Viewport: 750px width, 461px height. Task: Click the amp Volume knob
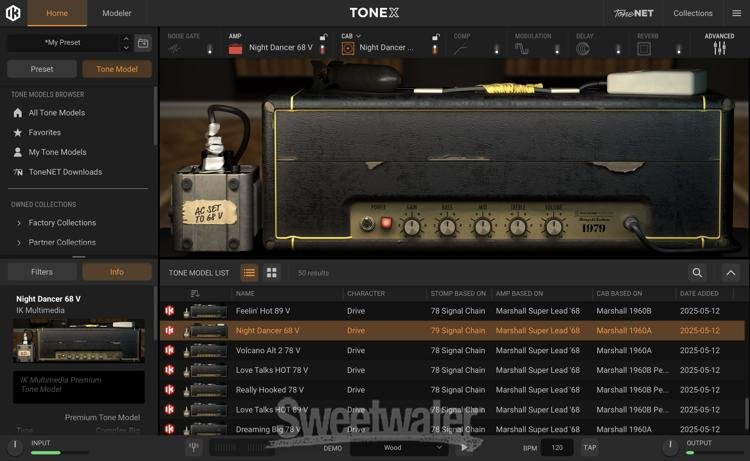553,227
